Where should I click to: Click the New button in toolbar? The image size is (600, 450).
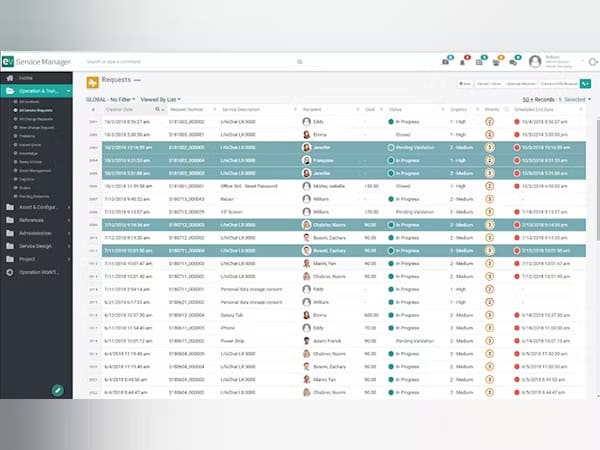tap(465, 84)
